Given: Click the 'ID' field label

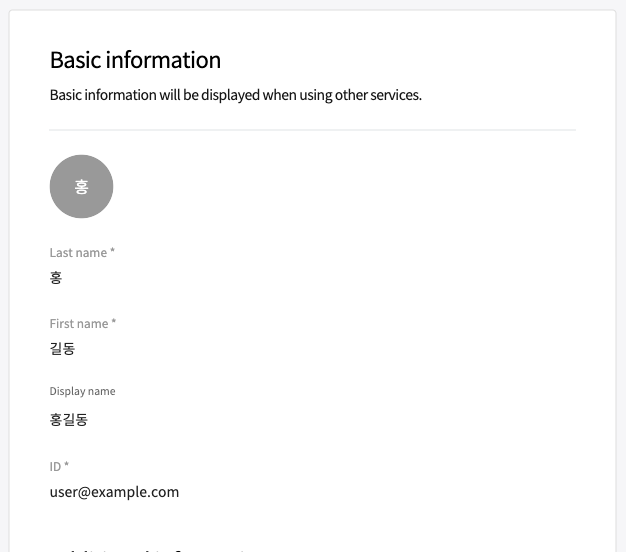Looking at the screenshot, I should point(55,466).
